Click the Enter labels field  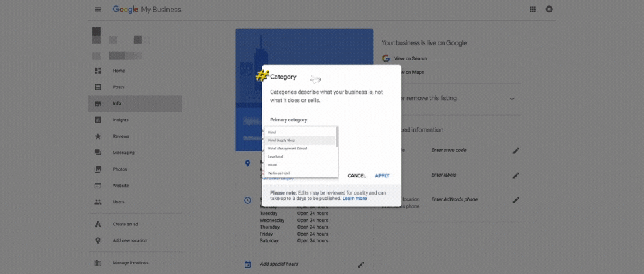point(443,175)
